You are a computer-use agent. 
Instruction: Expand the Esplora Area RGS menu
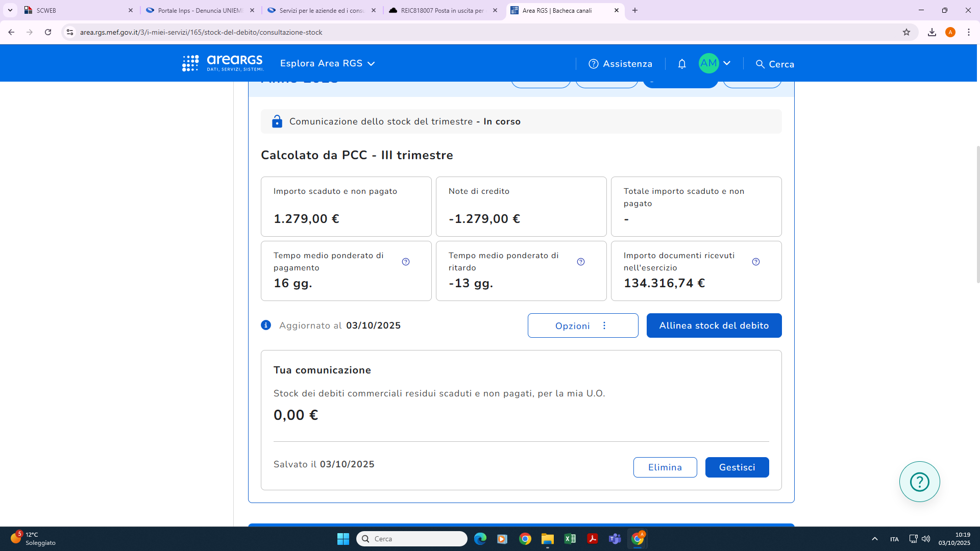(x=328, y=63)
